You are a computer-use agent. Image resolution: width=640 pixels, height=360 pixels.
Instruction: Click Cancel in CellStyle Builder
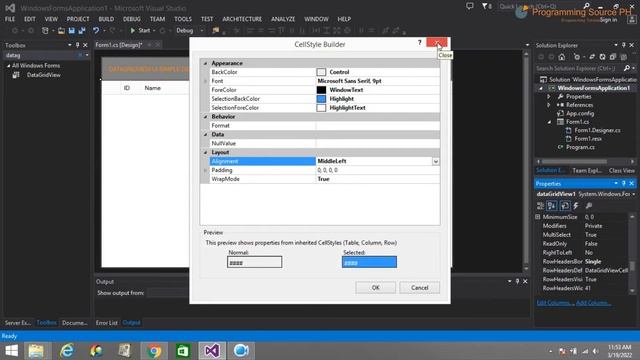(x=420, y=288)
